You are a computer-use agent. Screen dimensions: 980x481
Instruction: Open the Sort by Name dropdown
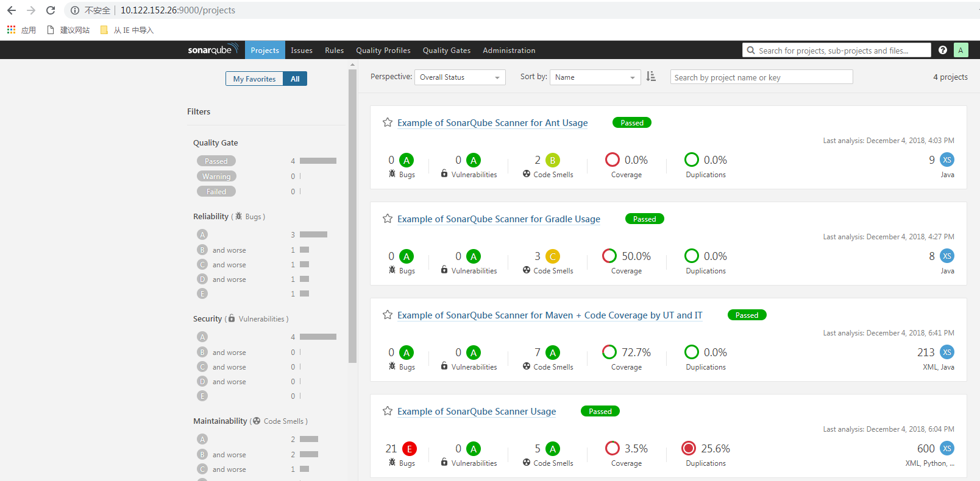[595, 77]
